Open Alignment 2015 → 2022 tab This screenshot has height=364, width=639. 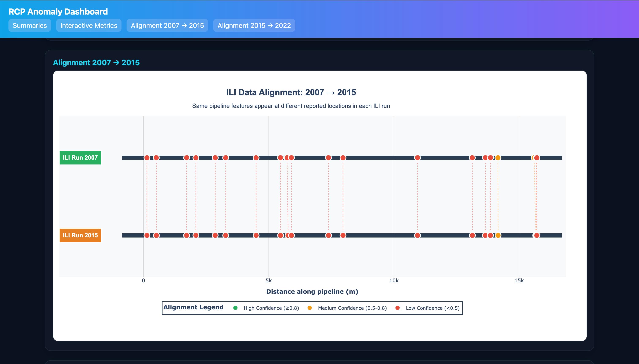(x=254, y=26)
